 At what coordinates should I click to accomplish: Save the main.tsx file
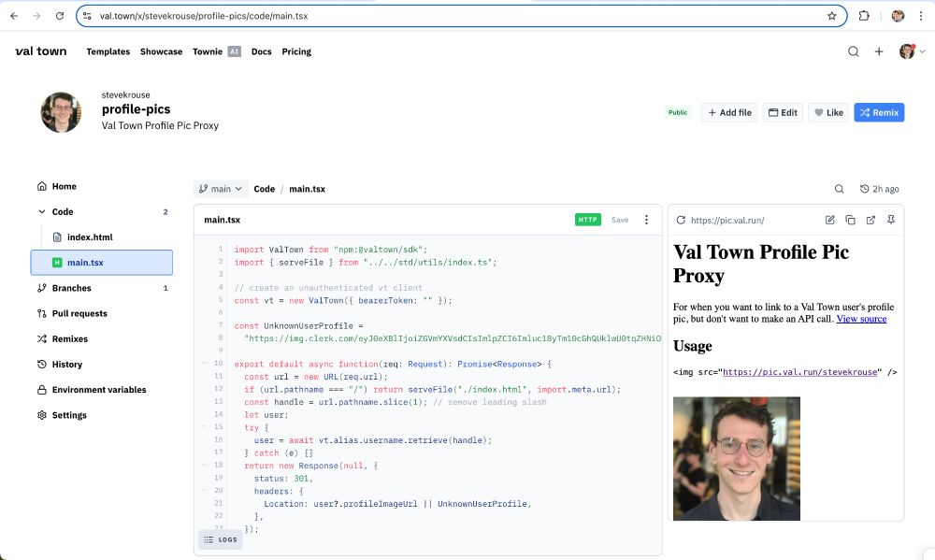click(620, 220)
